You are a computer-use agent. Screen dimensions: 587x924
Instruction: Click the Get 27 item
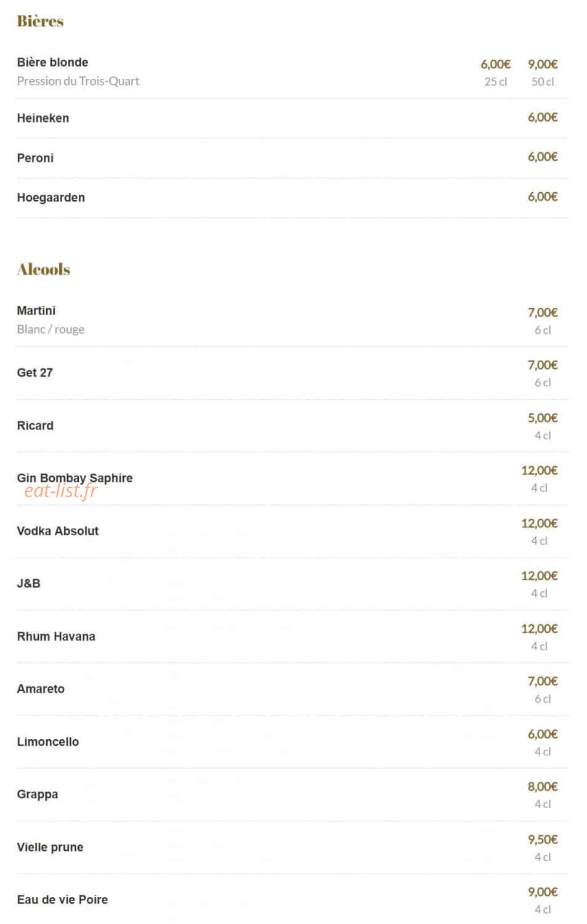pyautogui.click(x=34, y=373)
